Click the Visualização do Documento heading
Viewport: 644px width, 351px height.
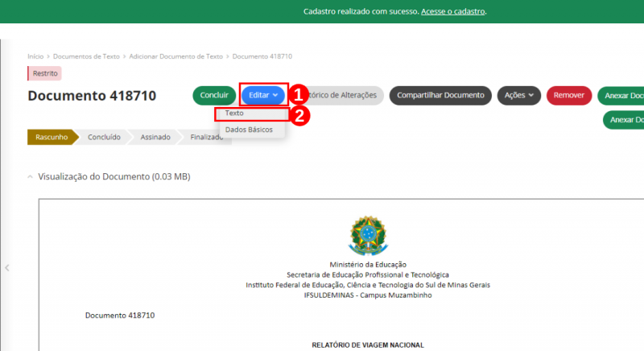point(114,176)
